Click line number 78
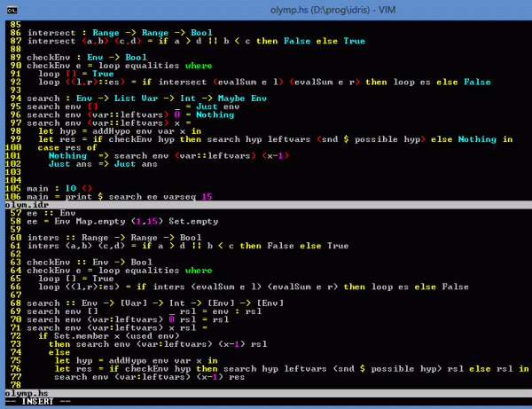The height and width of the screenshot is (409, 532). 16,385
